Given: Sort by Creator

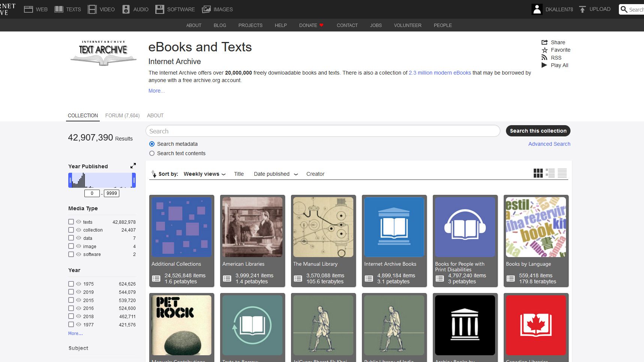Looking at the screenshot, I should 315,174.
